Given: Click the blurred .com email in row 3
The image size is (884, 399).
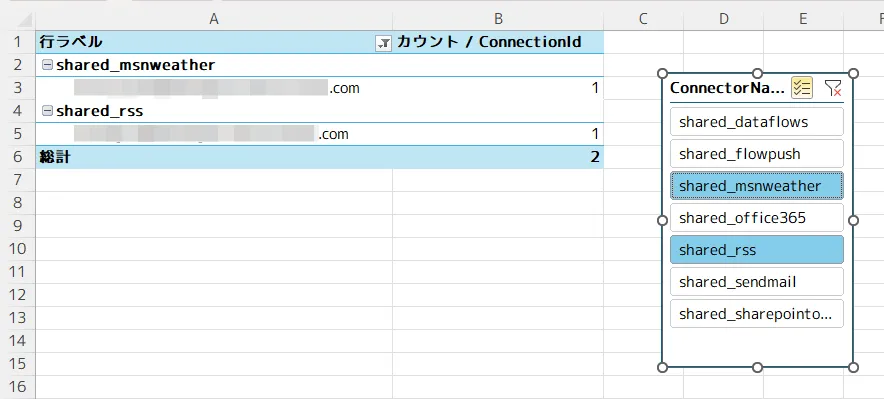Looking at the screenshot, I should pos(216,88).
